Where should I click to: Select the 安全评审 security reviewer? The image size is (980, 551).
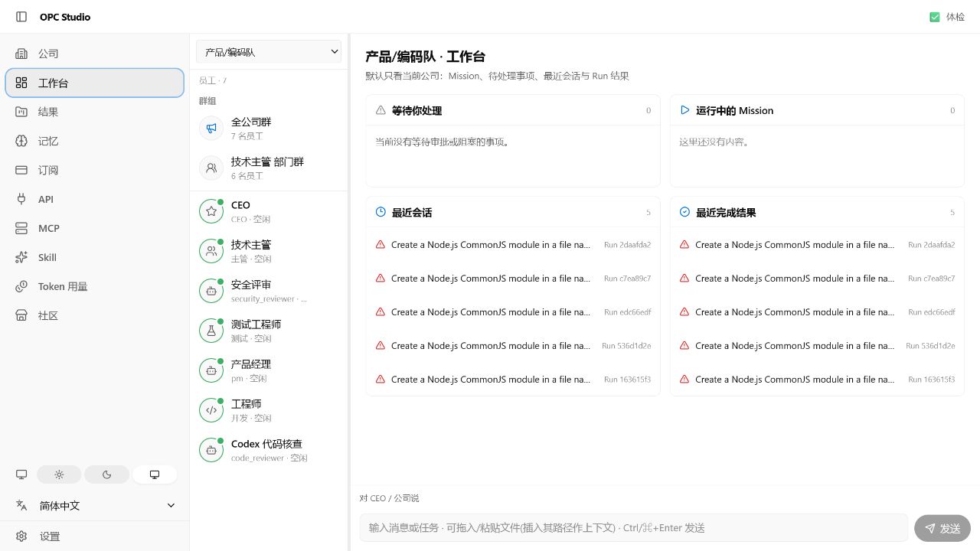(269, 291)
